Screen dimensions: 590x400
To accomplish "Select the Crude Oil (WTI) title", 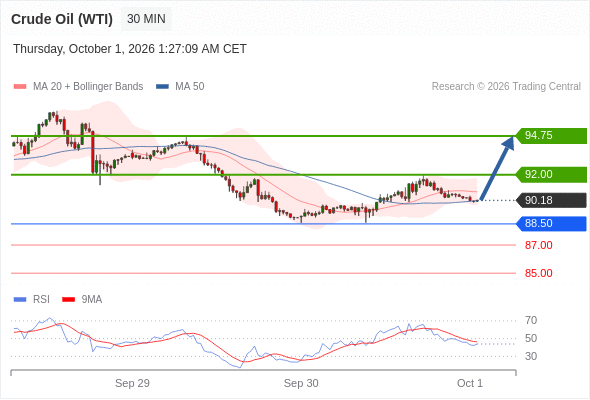I will [62, 19].
